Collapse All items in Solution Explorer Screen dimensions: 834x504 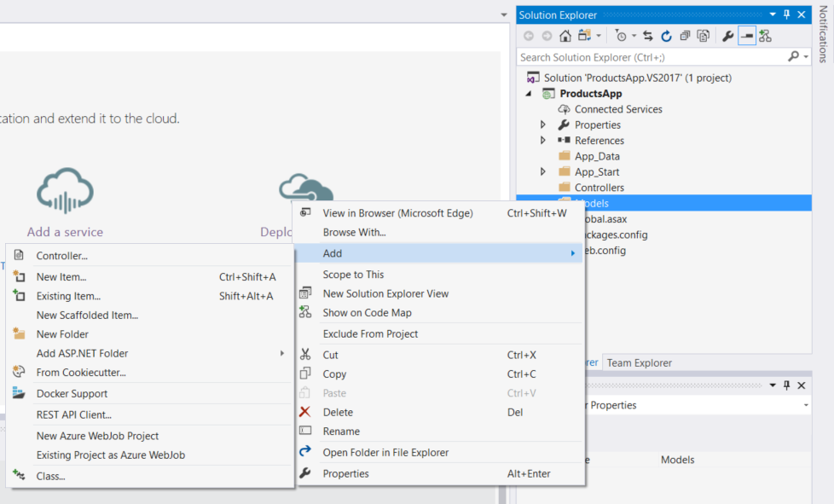point(683,36)
